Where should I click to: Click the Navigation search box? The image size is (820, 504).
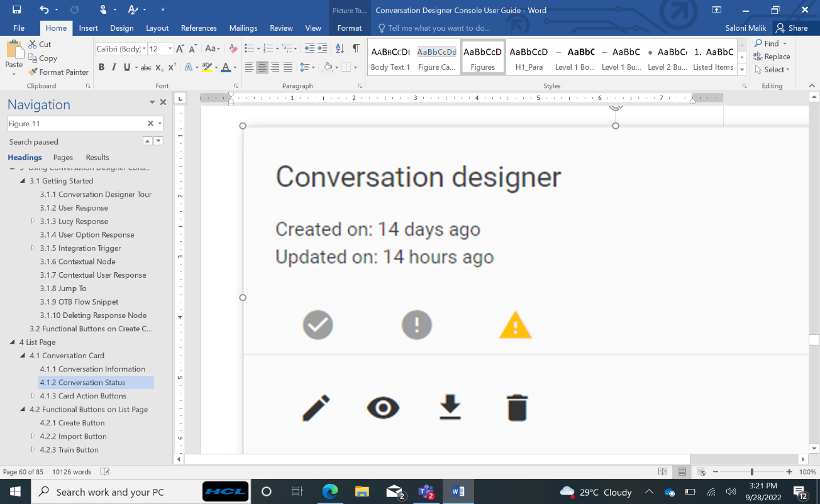pos(77,124)
